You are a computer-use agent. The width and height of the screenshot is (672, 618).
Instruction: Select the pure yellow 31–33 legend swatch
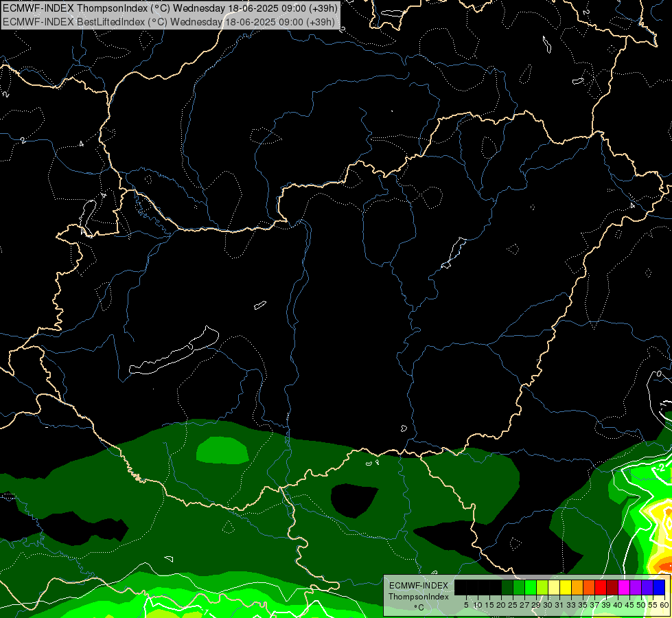566,587
